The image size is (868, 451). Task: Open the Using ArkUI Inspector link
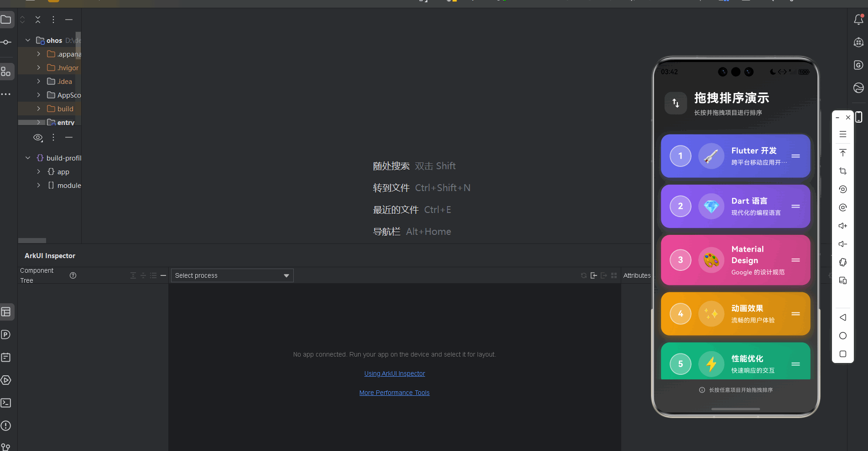(x=395, y=373)
